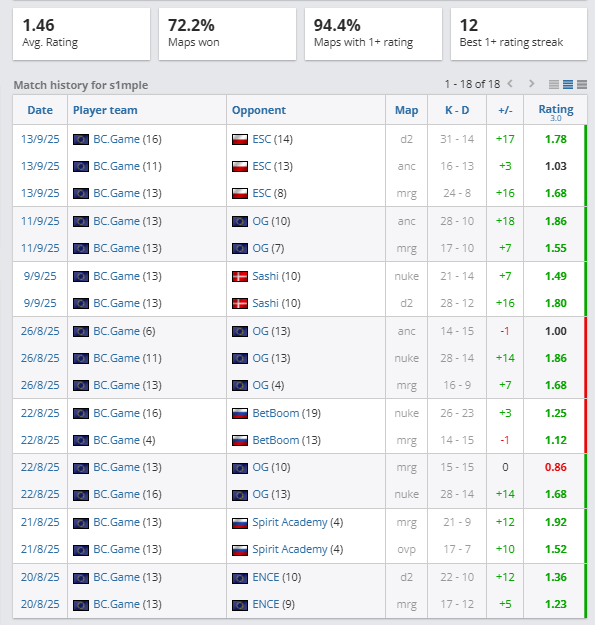Open the 13/9/25 match with rating 1.78
The width and height of the screenshot is (595, 625).
(40, 139)
